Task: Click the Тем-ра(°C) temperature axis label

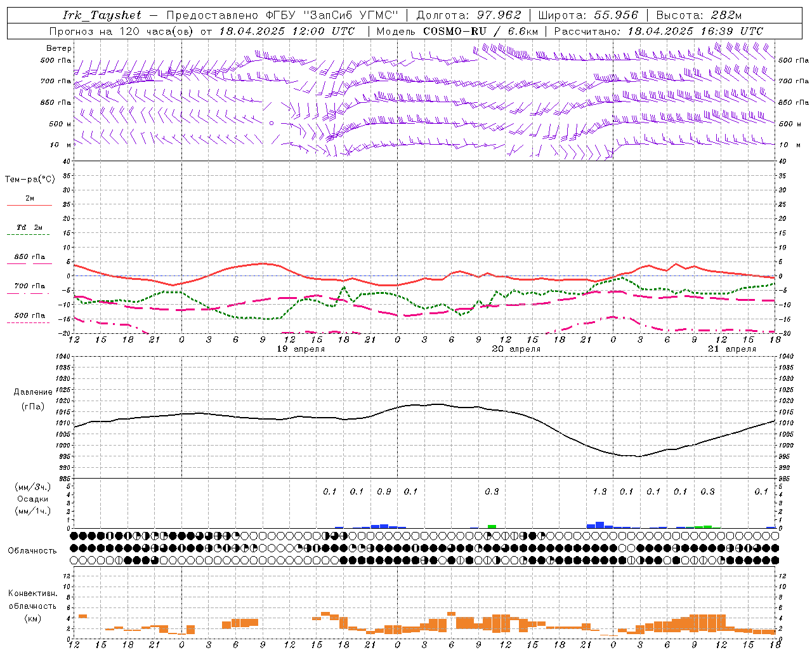Action: tap(30, 180)
